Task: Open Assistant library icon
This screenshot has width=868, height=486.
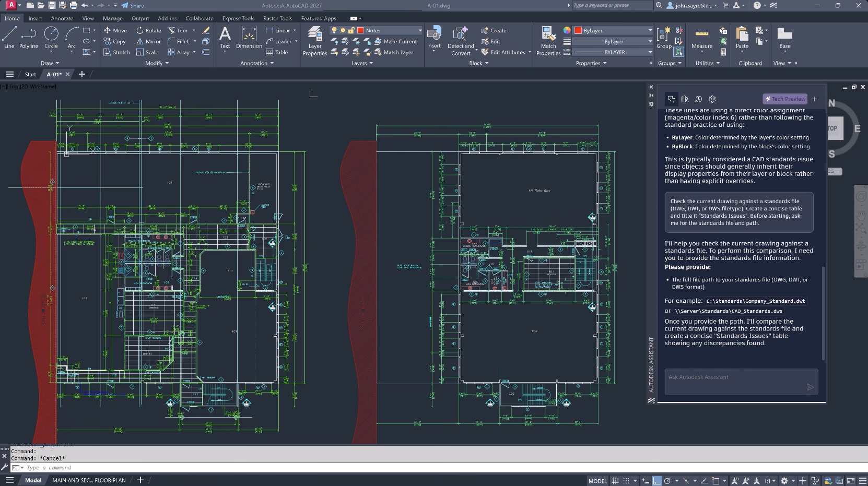Action: coord(685,99)
